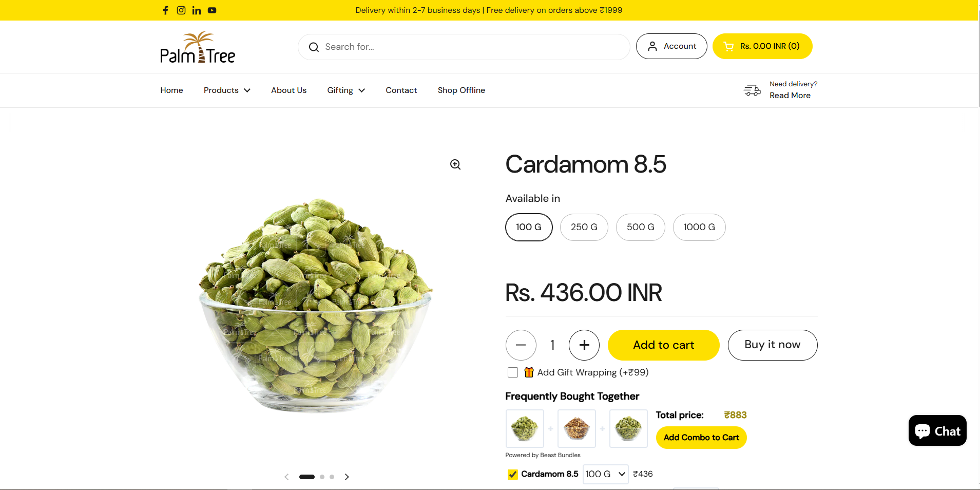Open the 100 G bundle size dropdown
980x490 pixels.
coord(606,474)
